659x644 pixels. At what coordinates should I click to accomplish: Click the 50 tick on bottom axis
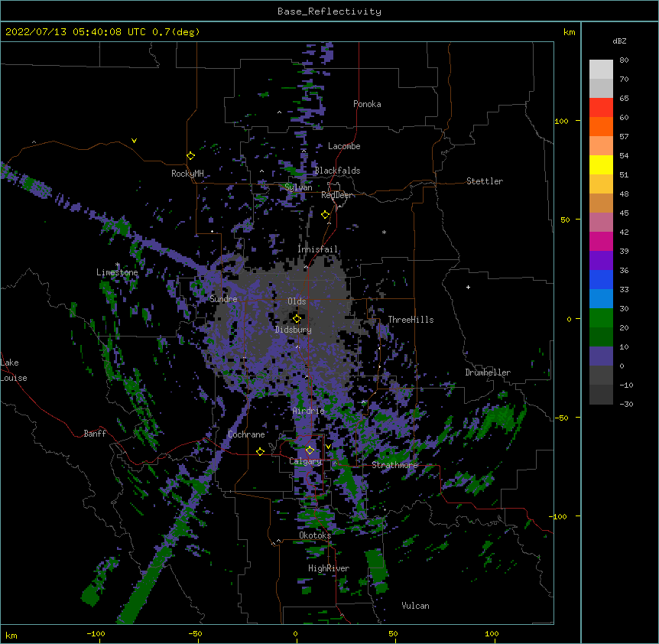(x=393, y=634)
